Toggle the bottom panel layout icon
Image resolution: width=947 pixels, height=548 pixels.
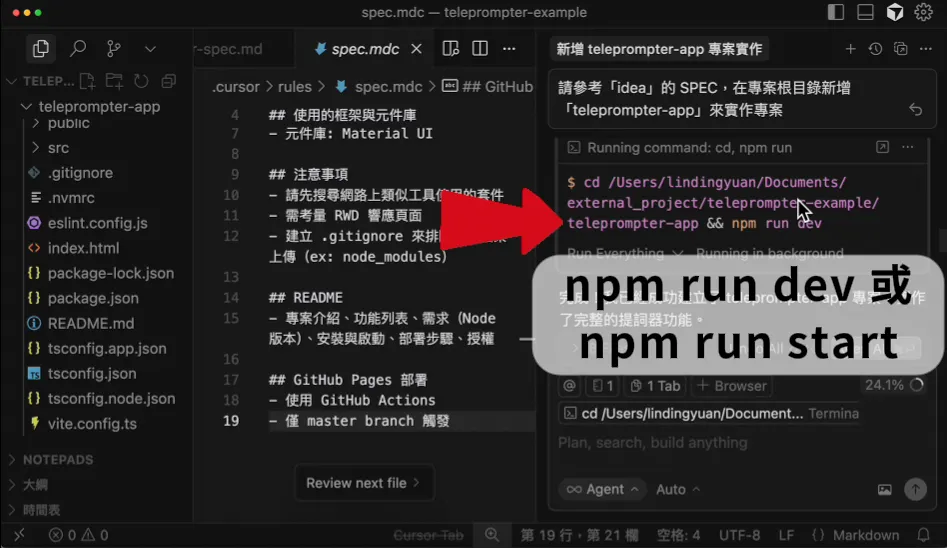coord(865,12)
